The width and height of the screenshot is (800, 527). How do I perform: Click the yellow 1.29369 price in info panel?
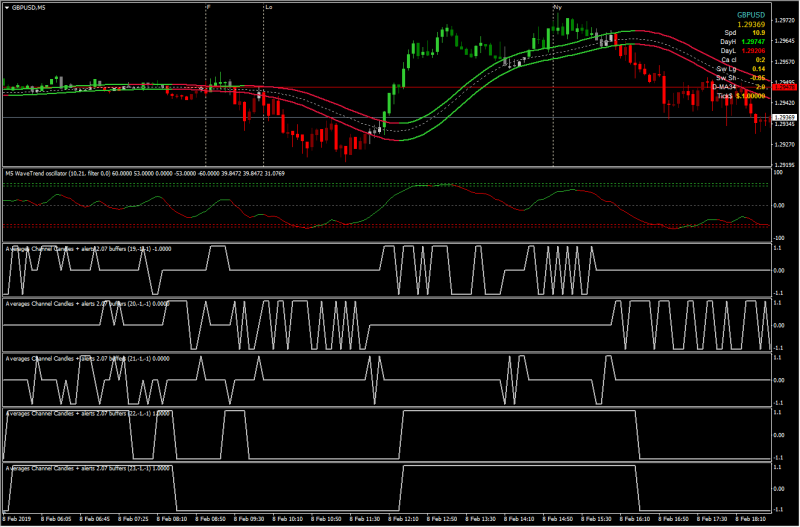(x=751, y=24)
